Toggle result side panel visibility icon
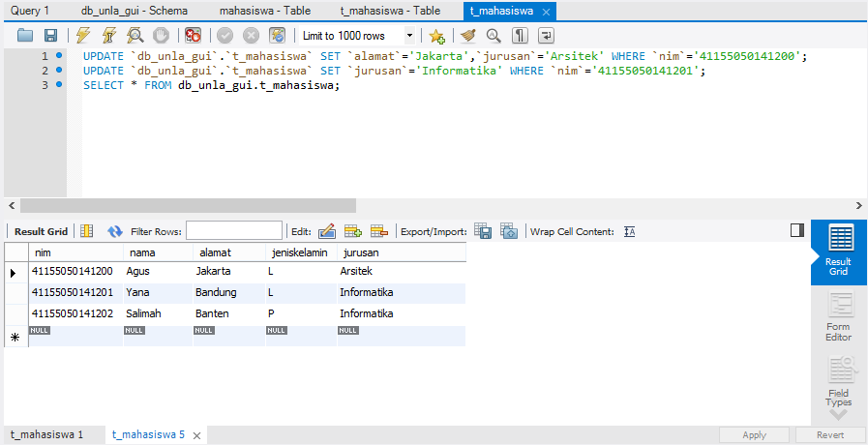868x445 pixels. [x=797, y=231]
